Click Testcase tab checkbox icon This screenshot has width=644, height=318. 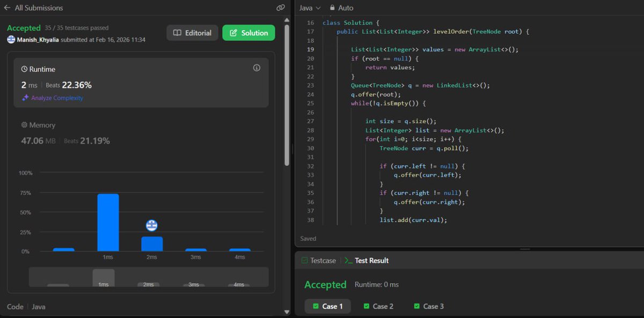(304, 261)
